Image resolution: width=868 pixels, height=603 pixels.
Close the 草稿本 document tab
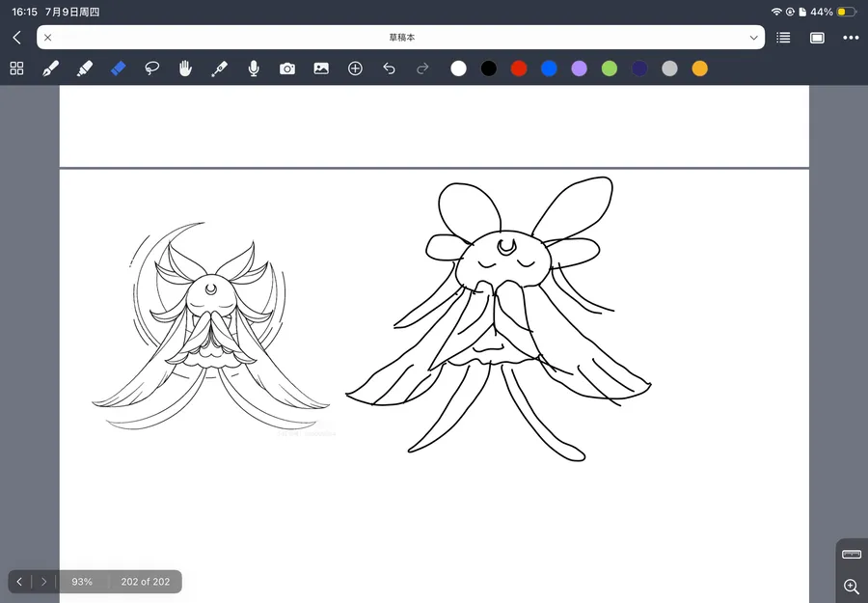click(x=47, y=38)
